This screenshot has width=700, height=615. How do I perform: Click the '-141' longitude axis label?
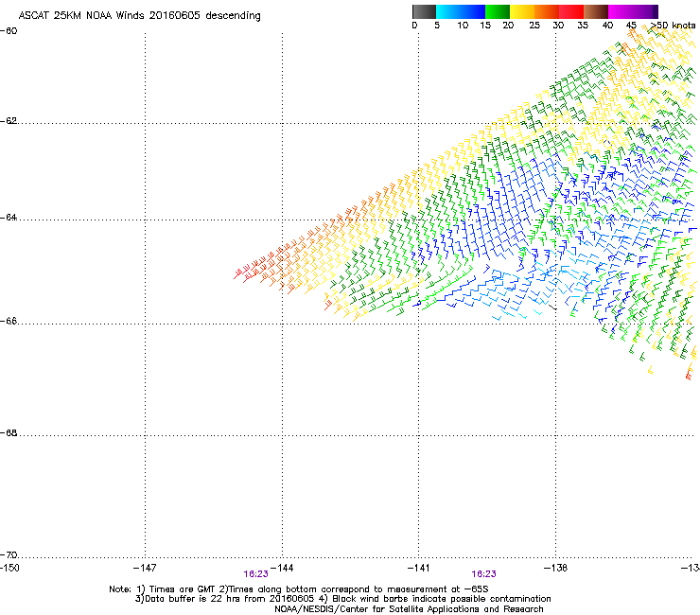pyautogui.click(x=419, y=568)
